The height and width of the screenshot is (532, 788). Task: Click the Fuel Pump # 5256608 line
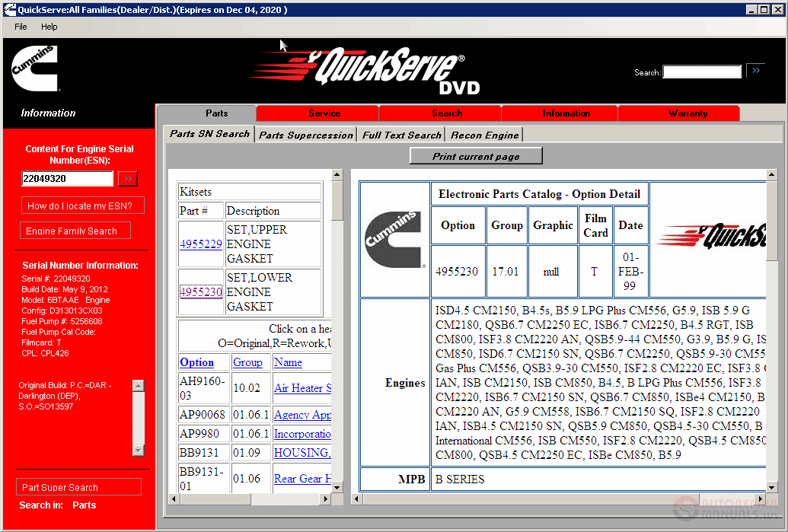[62, 321]
